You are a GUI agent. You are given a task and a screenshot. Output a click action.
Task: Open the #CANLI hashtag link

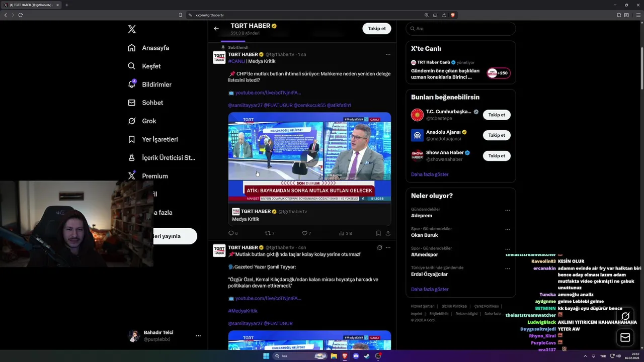click(x=236, y=61)
